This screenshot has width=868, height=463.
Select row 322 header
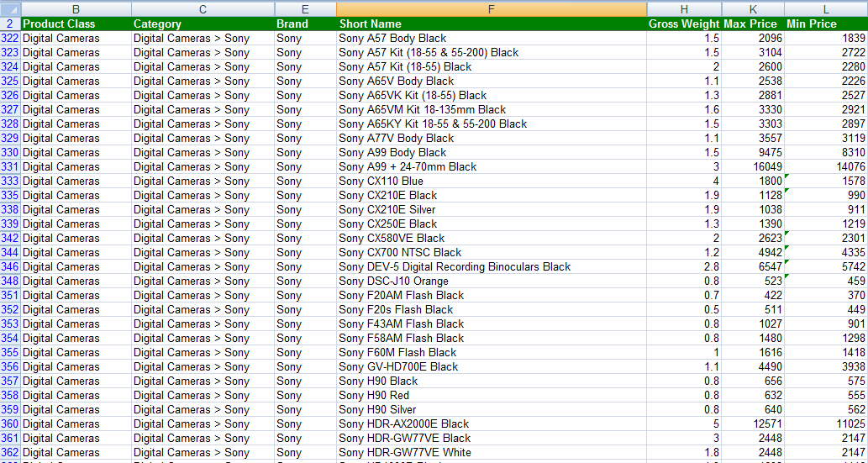pos(10,38)
